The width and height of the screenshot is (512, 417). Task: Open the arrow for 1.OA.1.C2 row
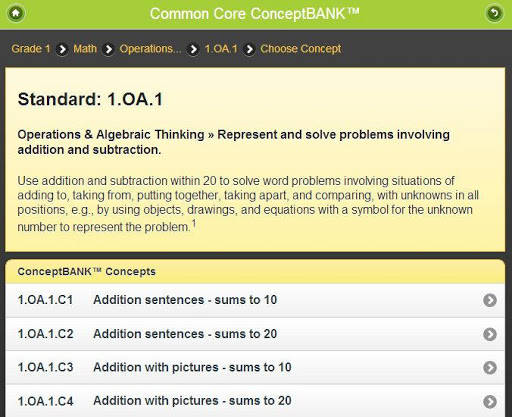point(490,334)
